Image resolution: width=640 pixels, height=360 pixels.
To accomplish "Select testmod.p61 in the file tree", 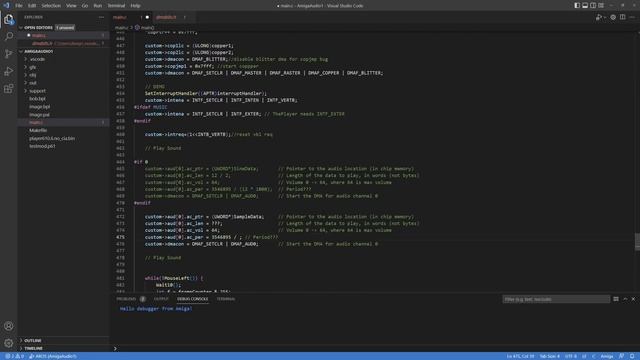I will click(x=64, y=146).
